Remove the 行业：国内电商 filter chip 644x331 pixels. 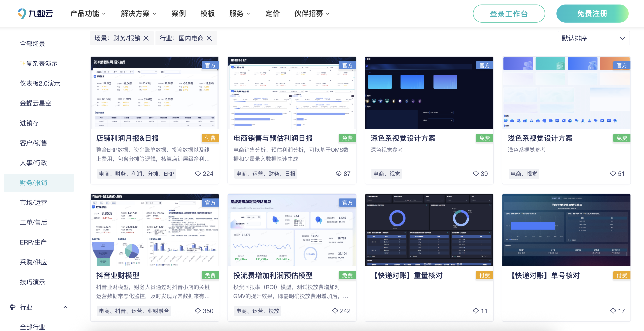(209, 38)
